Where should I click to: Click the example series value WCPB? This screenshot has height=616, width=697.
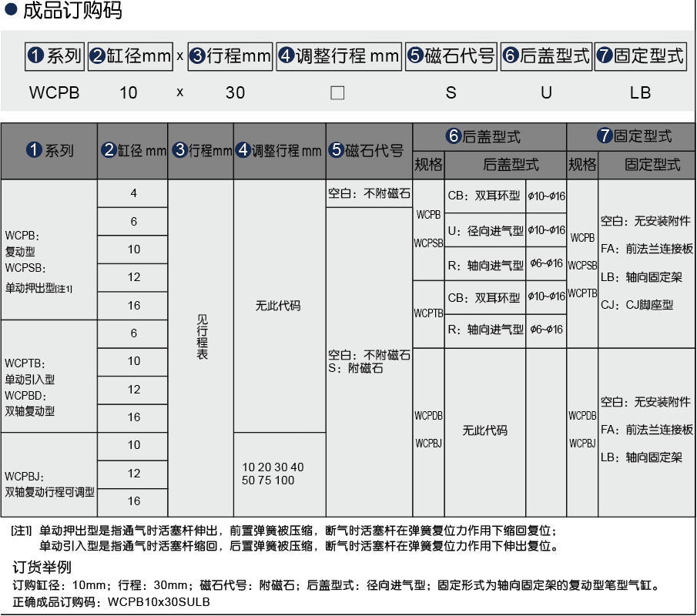[x=54, y=93]
